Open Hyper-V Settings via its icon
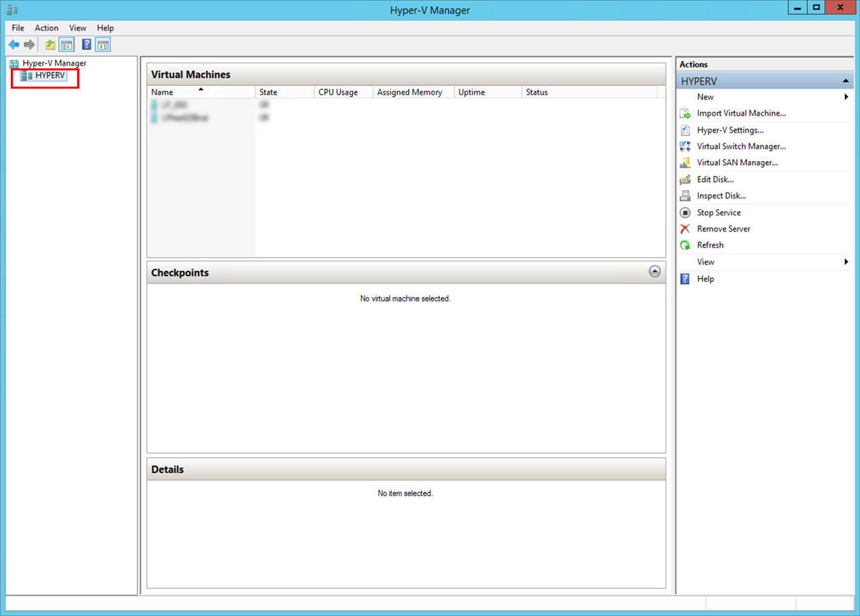This screenshot has width=860, height=616. point(685,129)
